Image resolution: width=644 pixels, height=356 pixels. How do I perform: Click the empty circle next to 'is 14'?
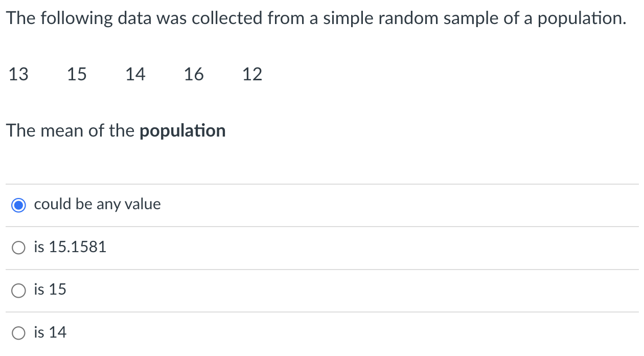tap(18, 332)
